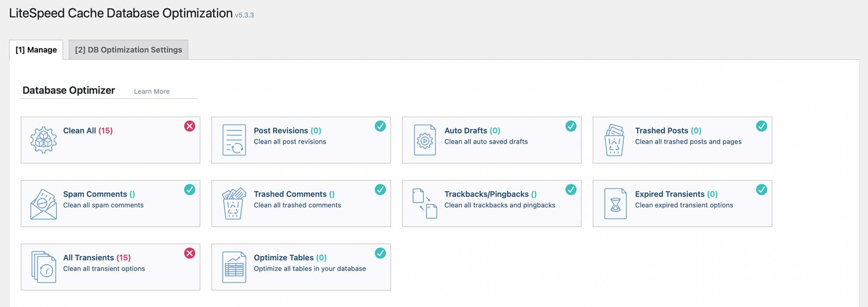
Task: Open the Learn More link
Action: (151, 92)
